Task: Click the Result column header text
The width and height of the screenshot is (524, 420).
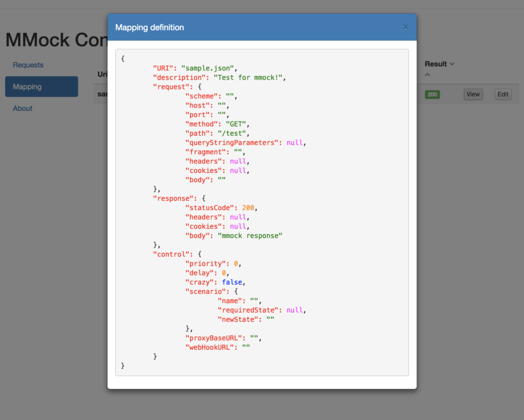Action: pos(436,64)
